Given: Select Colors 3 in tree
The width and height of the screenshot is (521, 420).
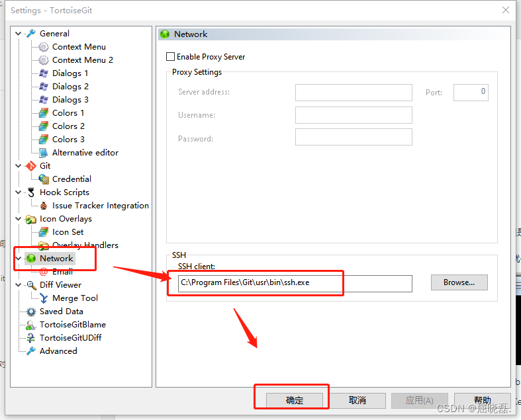Looking at the screenshot, I should tap(68, 140).
